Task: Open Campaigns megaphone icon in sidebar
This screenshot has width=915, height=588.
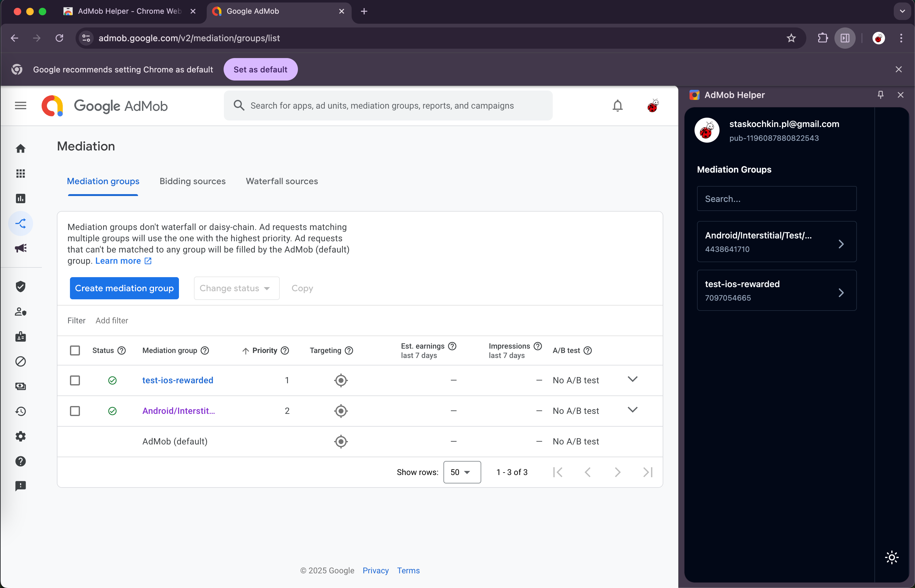Action: (21, 248)
